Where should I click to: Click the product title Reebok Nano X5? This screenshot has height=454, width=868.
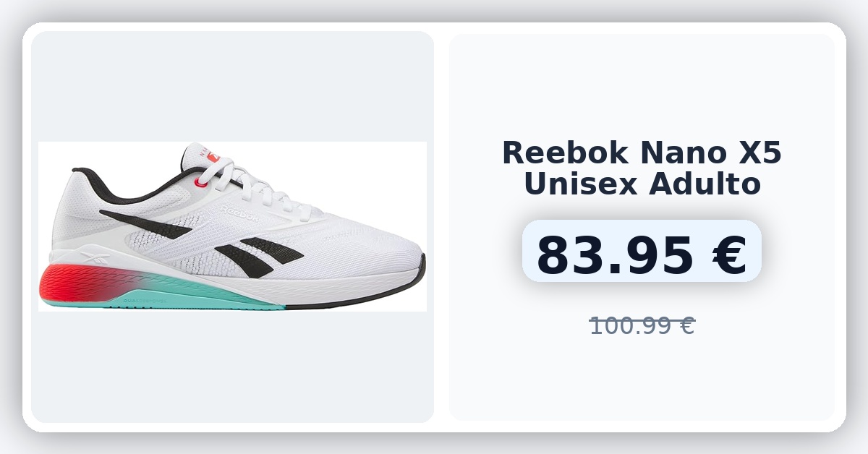642,153
